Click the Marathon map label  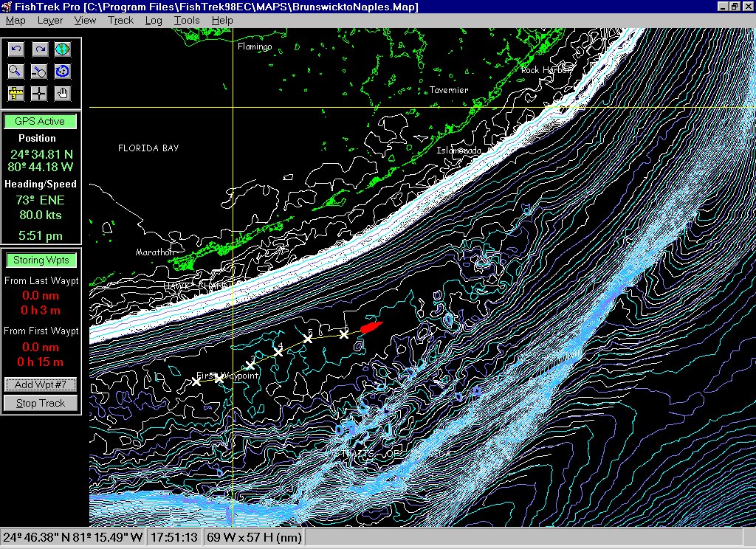click(x=155, y=252)
